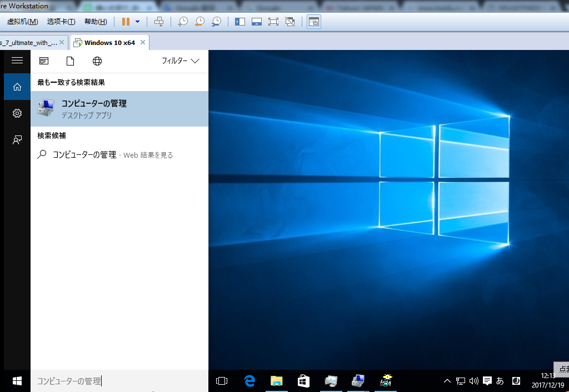Open the 选项卡(T) menu
The height and width of the screenshot is (392, 569).
pyautogui.click(x=61, y=22)
